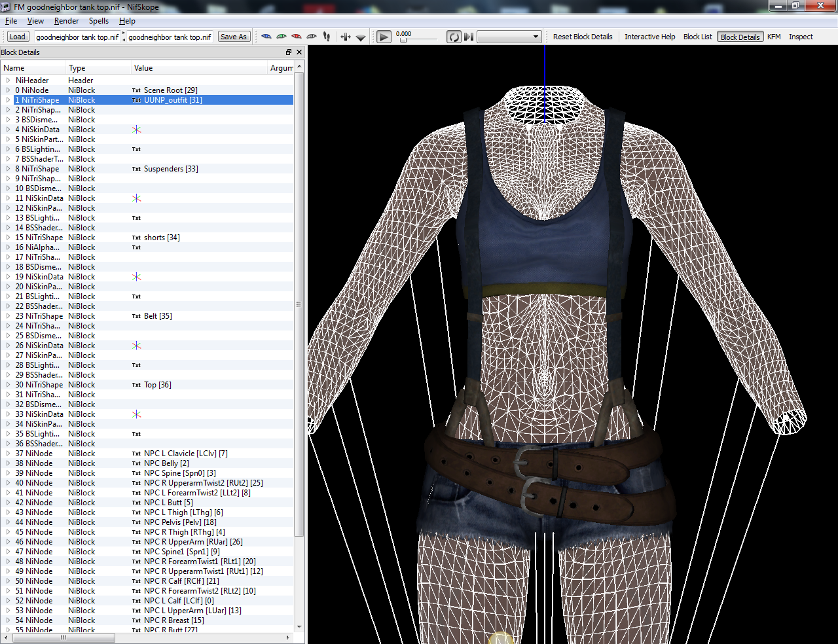Select the 8 NiTriShape Suspenders row

pyautogui.click(x=147, y=169)
